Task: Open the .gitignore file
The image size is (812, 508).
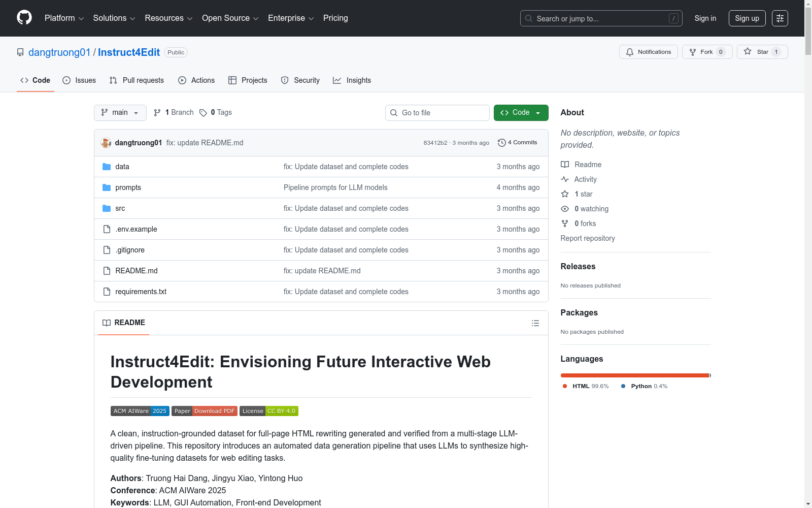Action: (x=130, y=250)
